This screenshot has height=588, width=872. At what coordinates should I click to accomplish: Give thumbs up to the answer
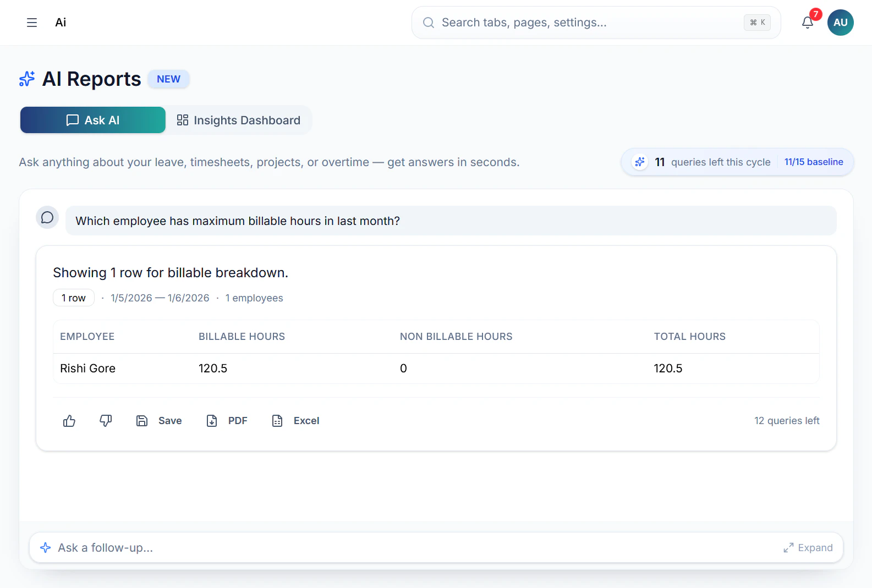point(69,421)
